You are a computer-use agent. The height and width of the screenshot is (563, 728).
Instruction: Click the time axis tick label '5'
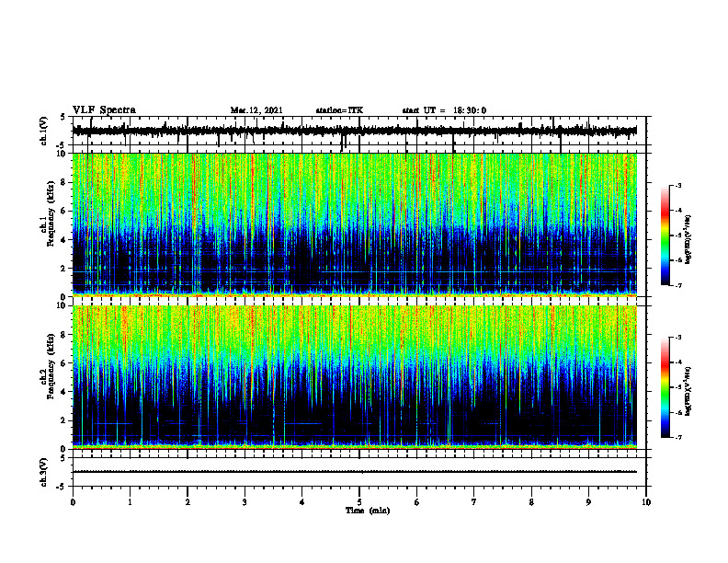(x=359, y=502)
